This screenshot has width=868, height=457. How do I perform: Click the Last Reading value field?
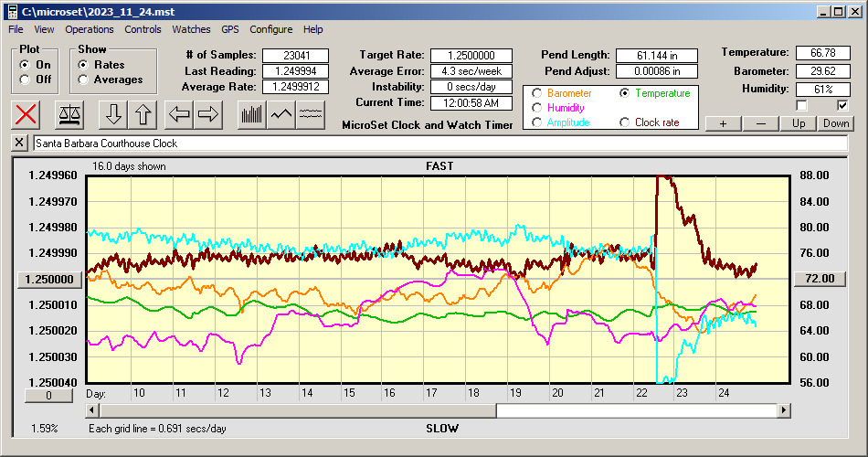tap(296, 71)
